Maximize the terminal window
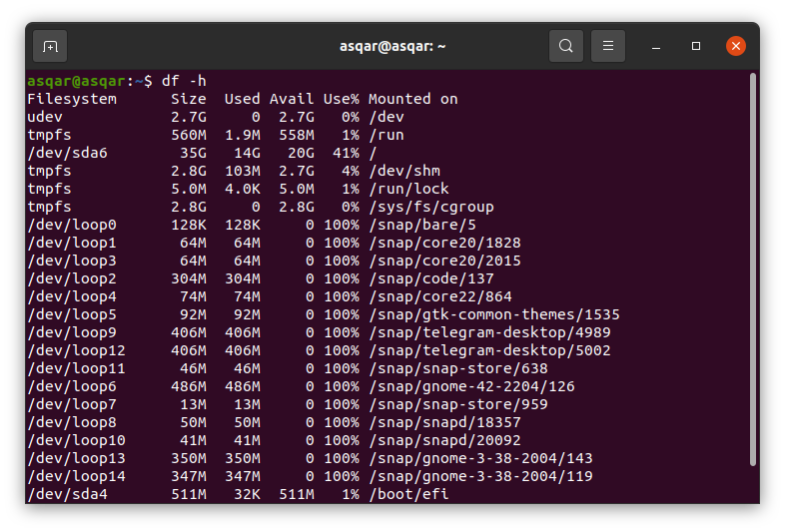Viewport: 785px width, 532px height. 696,46
